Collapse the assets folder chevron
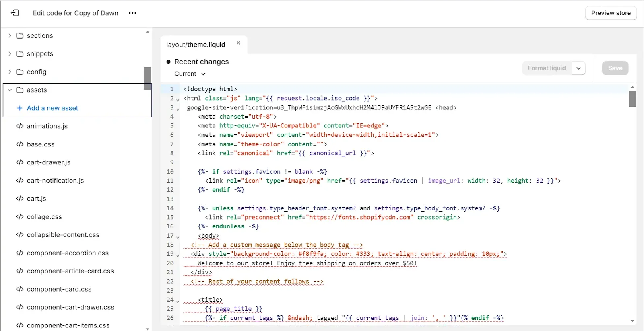Image resolution: width=644 pixels, height=331 pixels. tap(10, 90)
